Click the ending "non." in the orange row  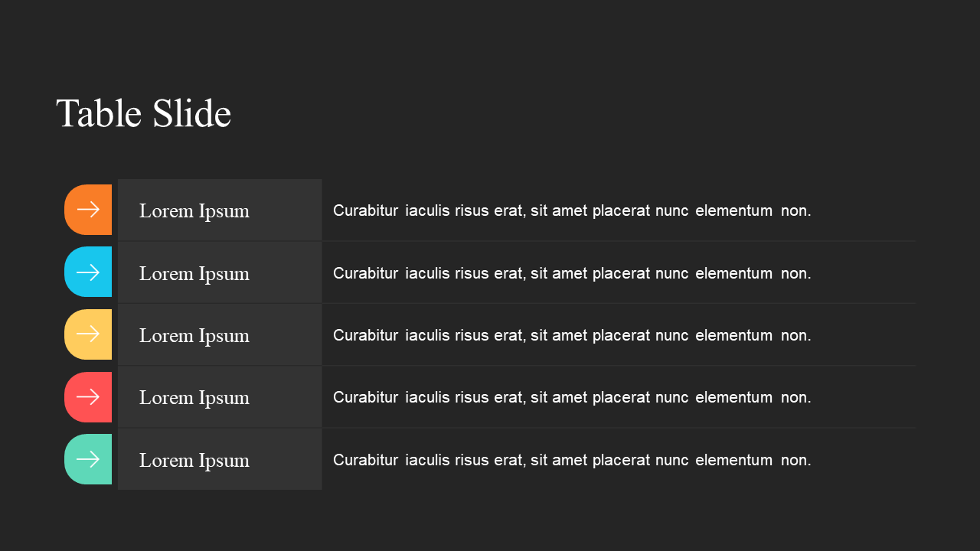coord(795,210)
